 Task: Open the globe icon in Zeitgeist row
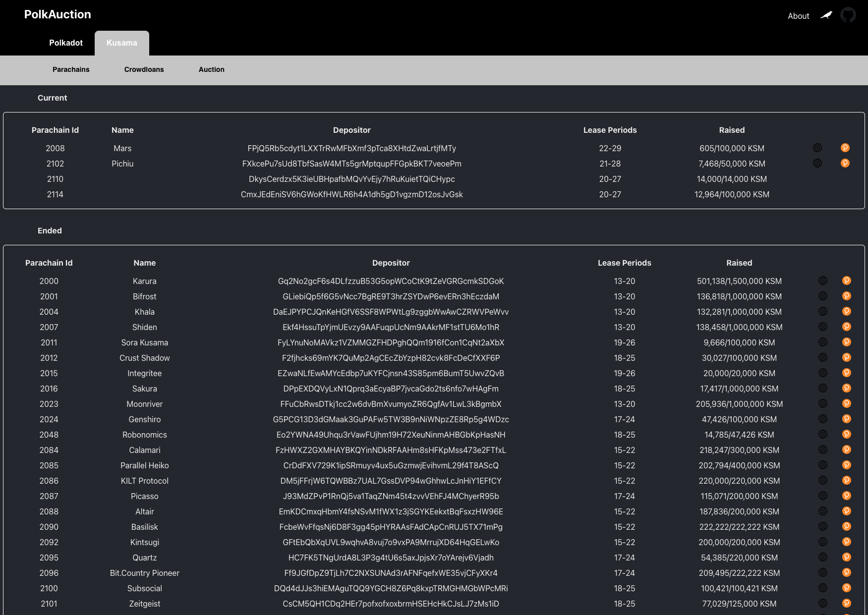click(x=823, y=603)
